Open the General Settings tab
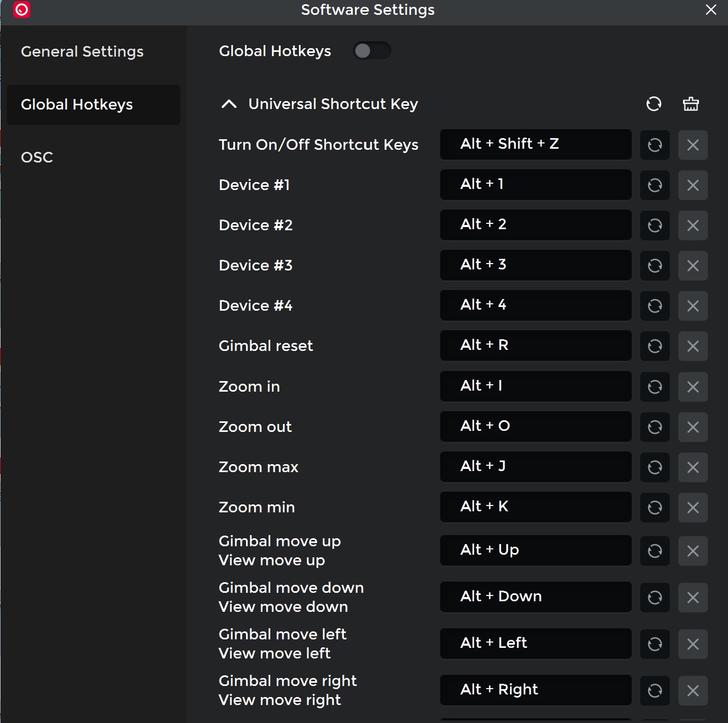The width and height of the screenshot is (728, 723). point(82,52)
